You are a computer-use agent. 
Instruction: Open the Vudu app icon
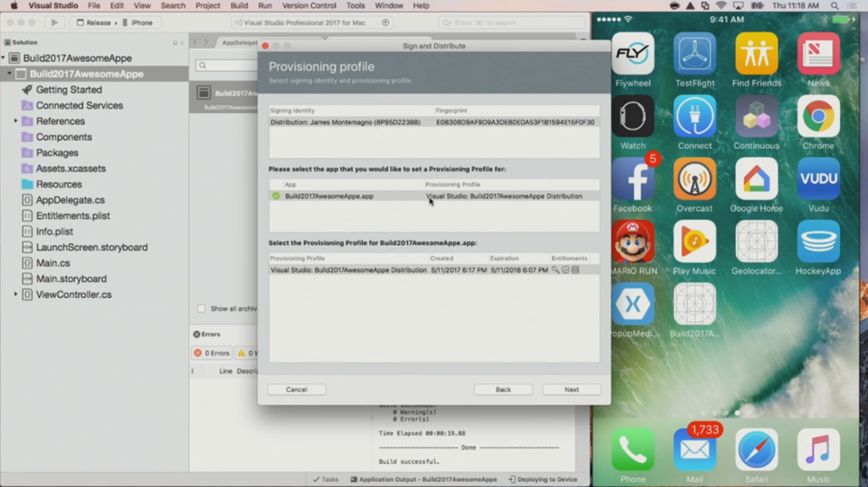point(818,179)
